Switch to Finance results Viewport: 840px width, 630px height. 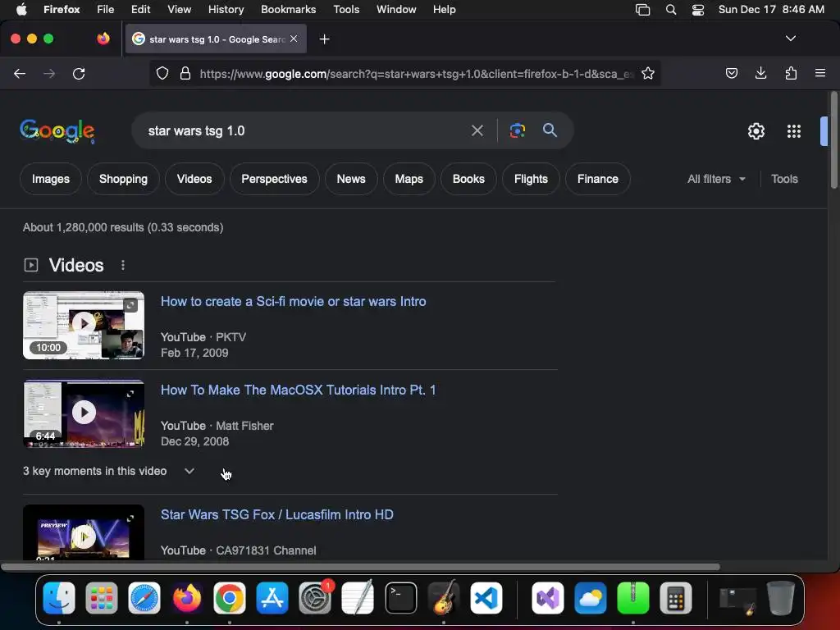pyautogui.click(x=598, y=179)
